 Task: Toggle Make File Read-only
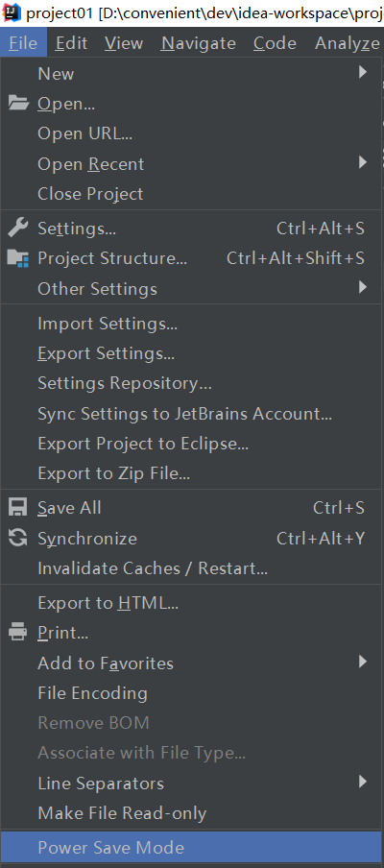click(x=191, y=813)
